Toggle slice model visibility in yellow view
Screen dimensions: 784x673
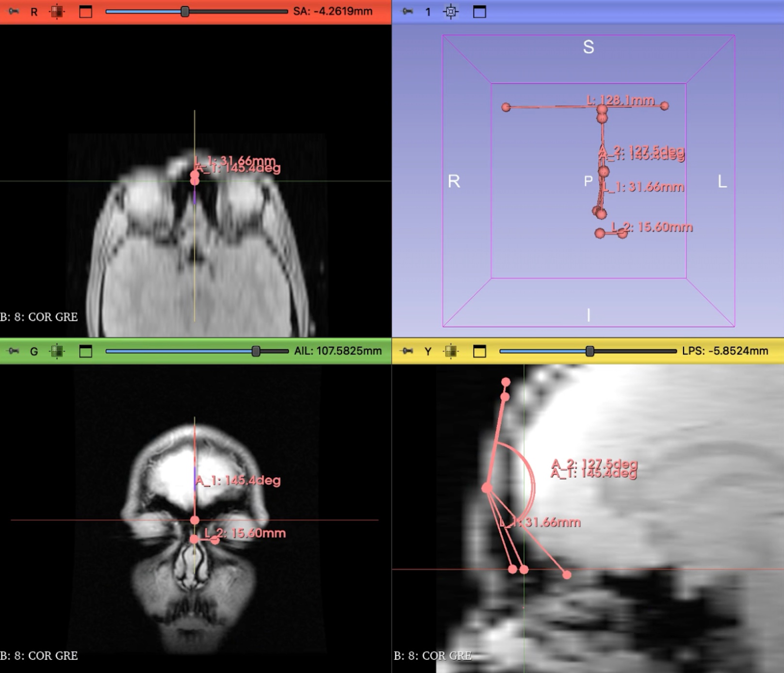tap(452, 352)
